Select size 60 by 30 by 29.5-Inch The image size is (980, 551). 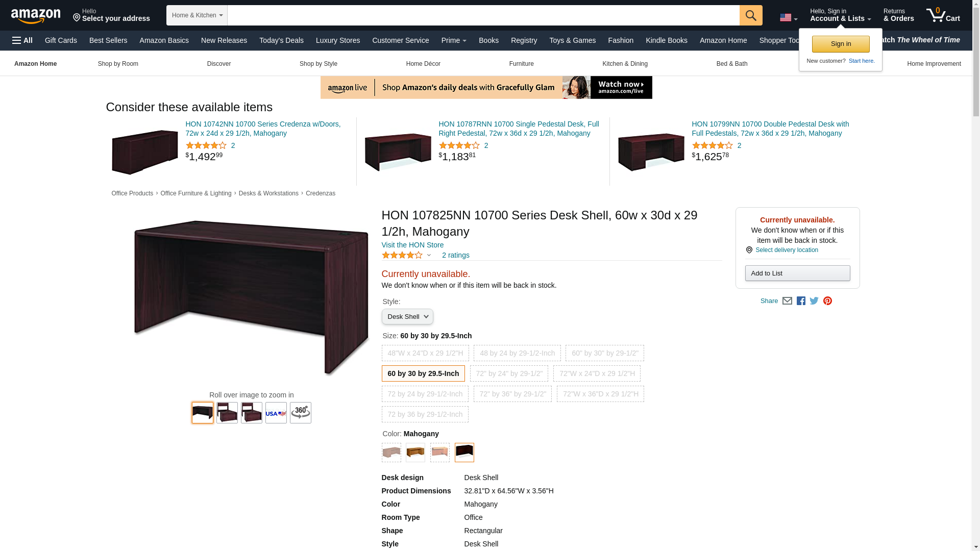pos(423,373)
